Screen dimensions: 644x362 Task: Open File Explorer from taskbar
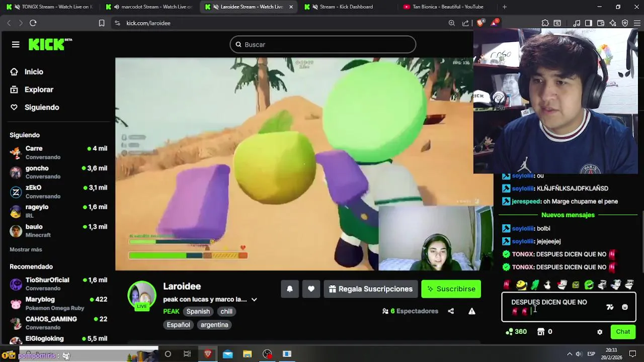pos(247,354)
